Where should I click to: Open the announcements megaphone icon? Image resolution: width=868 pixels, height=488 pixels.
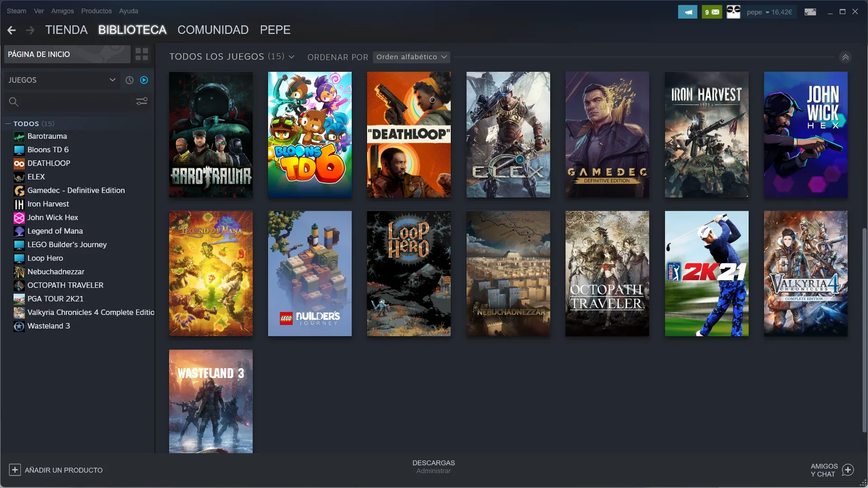click(687, 12)
